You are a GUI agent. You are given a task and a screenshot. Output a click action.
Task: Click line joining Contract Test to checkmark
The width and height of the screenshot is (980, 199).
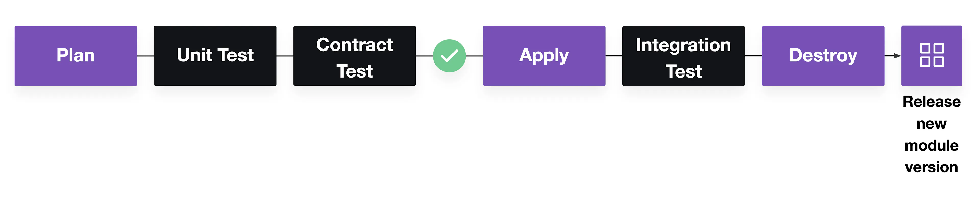click(x=425, y=56)
